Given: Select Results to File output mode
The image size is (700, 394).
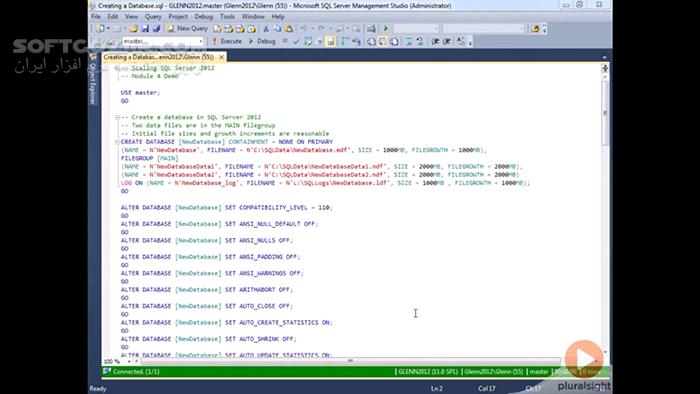Looking at the screenshot, I should (394, 41).
